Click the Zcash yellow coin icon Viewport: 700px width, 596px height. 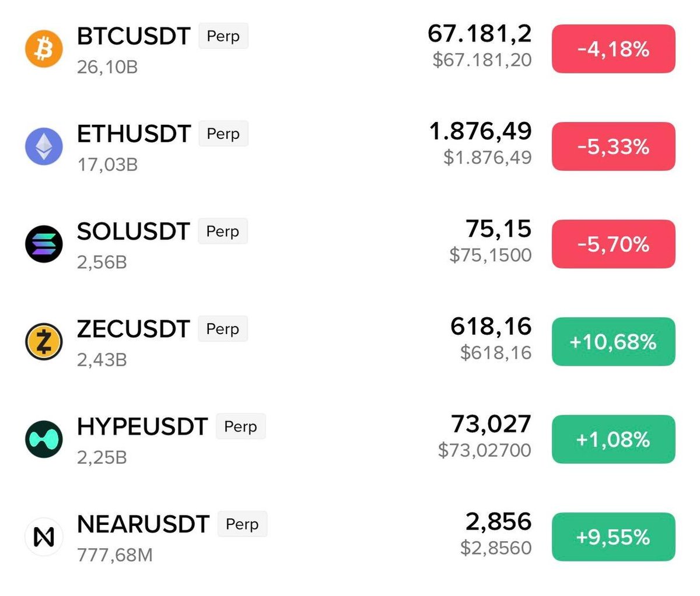(44, 341)
